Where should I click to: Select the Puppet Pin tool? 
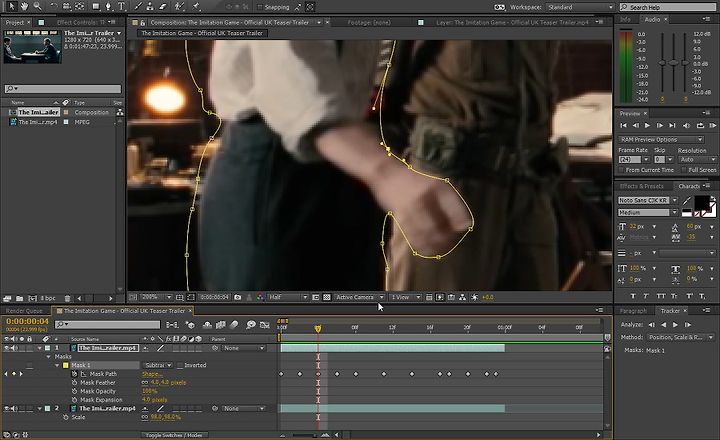[197, 6]
